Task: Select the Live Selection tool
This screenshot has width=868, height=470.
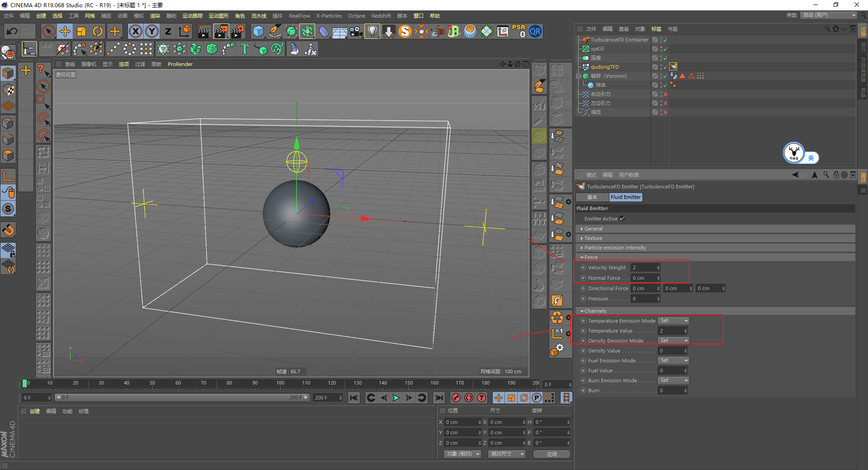Action: tap(48, 31)
